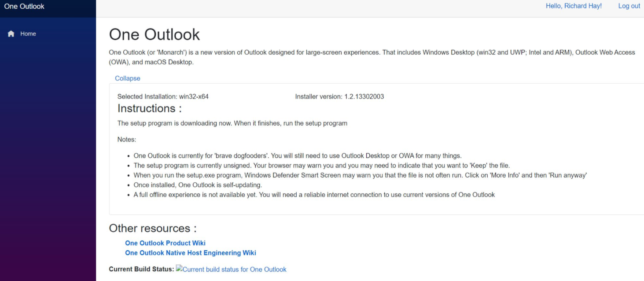Image resolution: width=644 pixels, height=281 pixels.
Task: Click the Selected Installation win32-x64 text
Action: coord(163,96)
